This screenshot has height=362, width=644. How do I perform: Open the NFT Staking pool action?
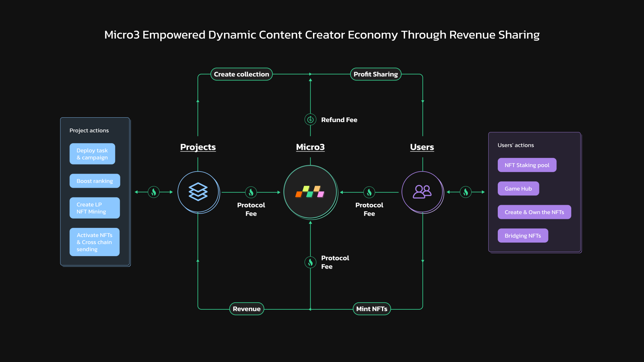click(527, 165)
